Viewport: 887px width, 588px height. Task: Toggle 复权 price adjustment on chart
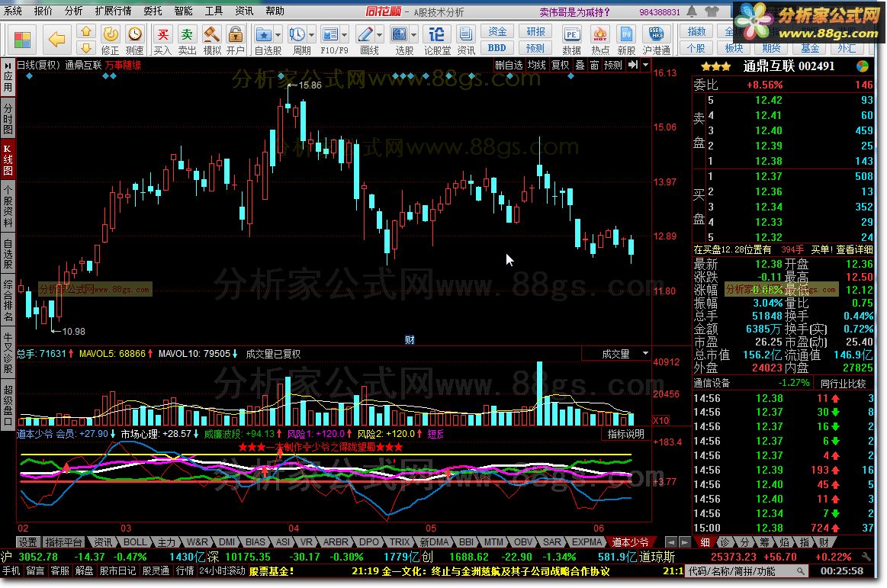coord(560,65)
